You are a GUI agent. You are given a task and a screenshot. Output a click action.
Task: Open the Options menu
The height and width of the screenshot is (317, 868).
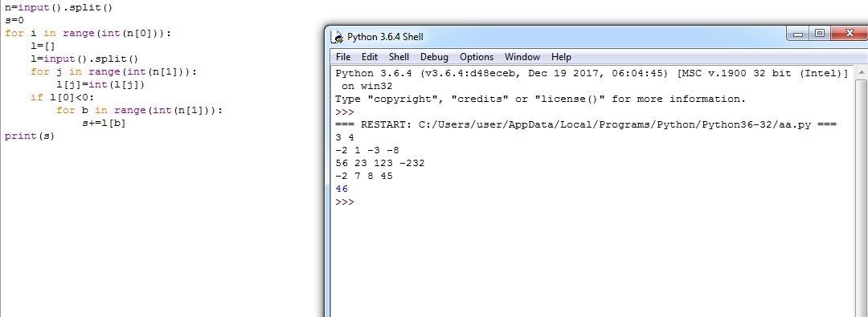pos(477,57)
